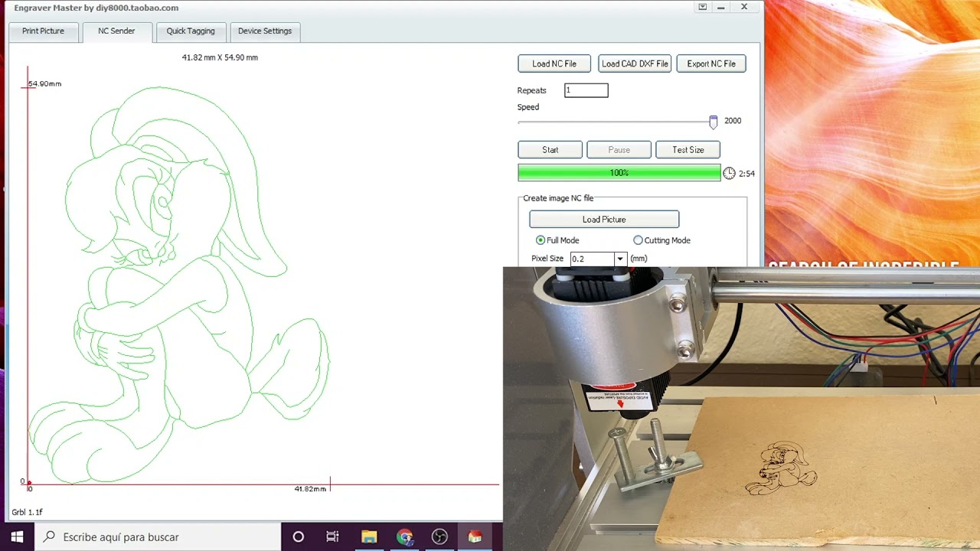Open the Quick Tagging tab

tap(191, 31)
